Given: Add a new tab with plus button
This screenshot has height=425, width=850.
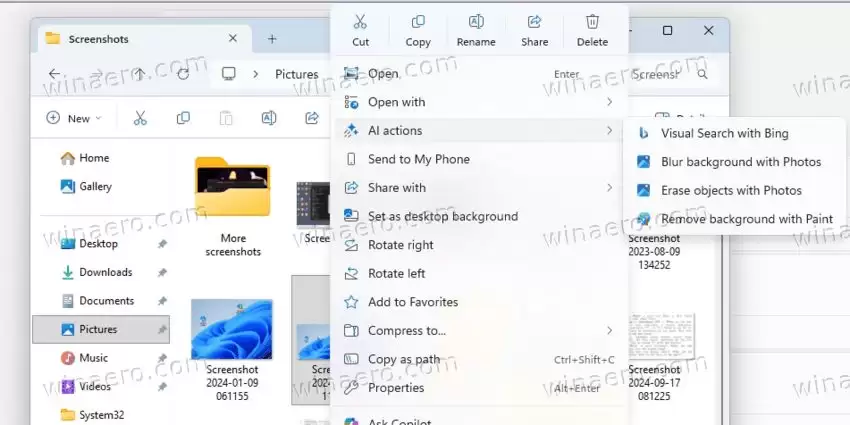Looking at the screenshot, I should [x=272, y=39].
